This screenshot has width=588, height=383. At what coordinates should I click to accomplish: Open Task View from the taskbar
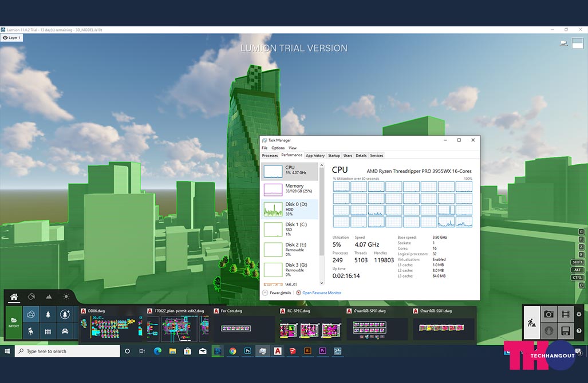click(x=142, y=351)
